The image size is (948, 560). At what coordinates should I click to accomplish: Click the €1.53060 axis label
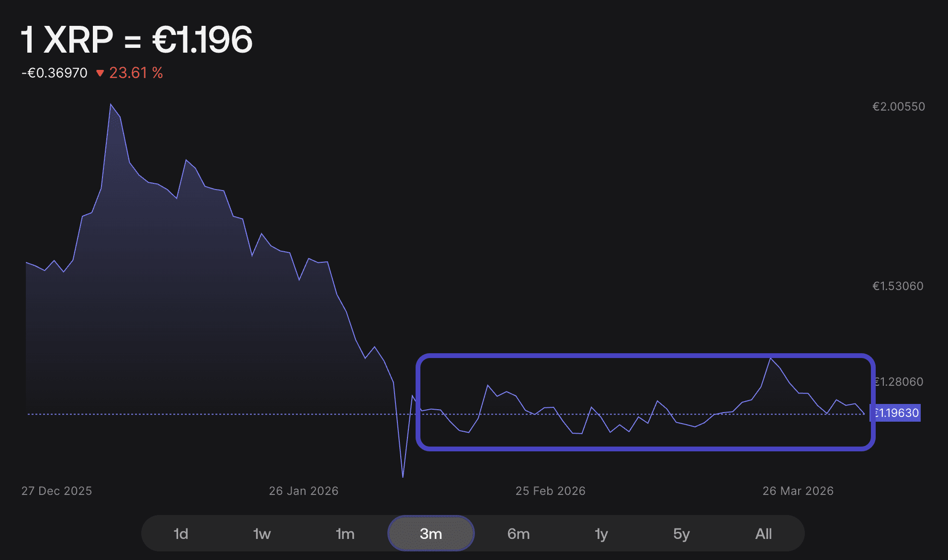coord(898,286)
